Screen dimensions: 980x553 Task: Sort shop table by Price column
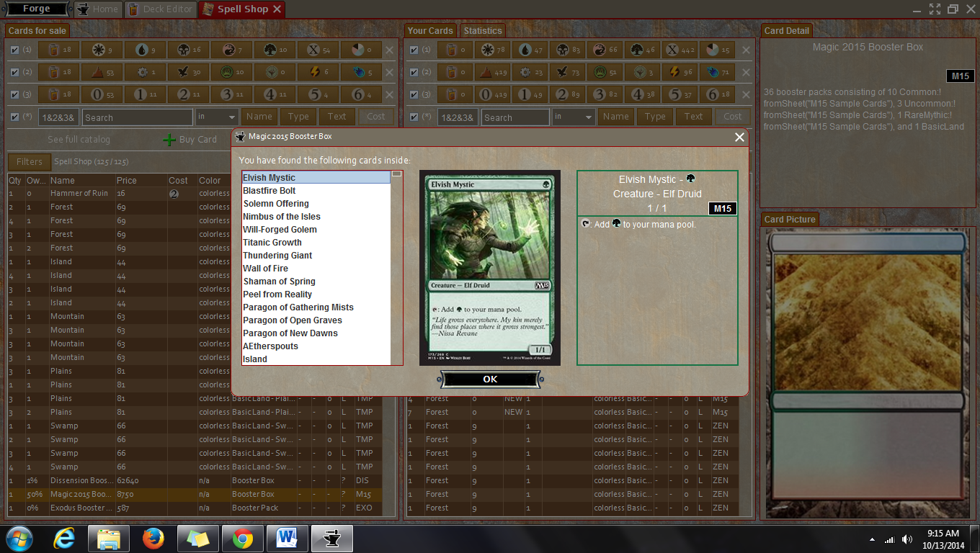pyautogui.click(x=141, y=180)
